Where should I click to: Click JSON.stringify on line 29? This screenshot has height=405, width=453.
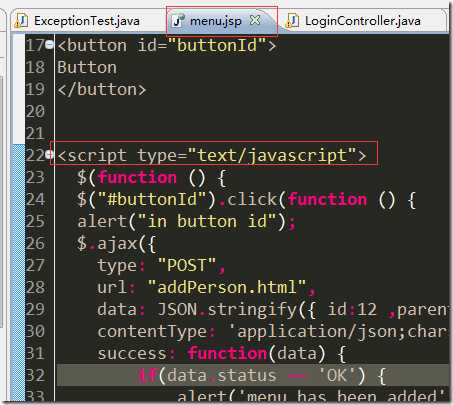[227, 309]
